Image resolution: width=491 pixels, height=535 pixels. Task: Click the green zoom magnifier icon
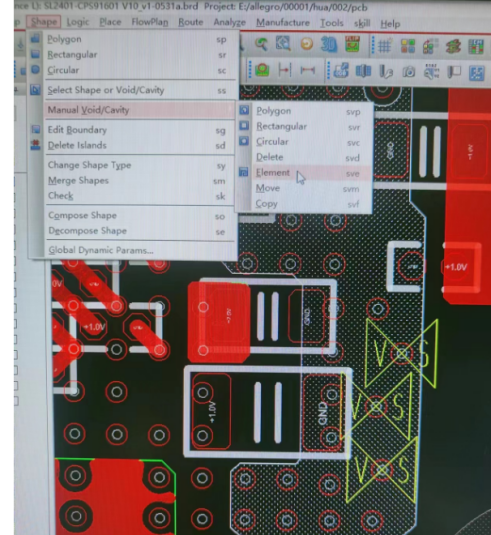(261, 44)
